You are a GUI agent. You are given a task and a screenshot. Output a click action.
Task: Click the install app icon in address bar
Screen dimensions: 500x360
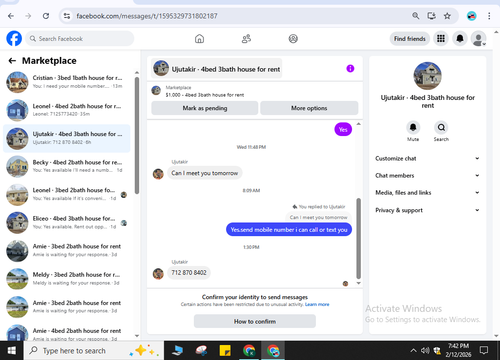(432, 16)
